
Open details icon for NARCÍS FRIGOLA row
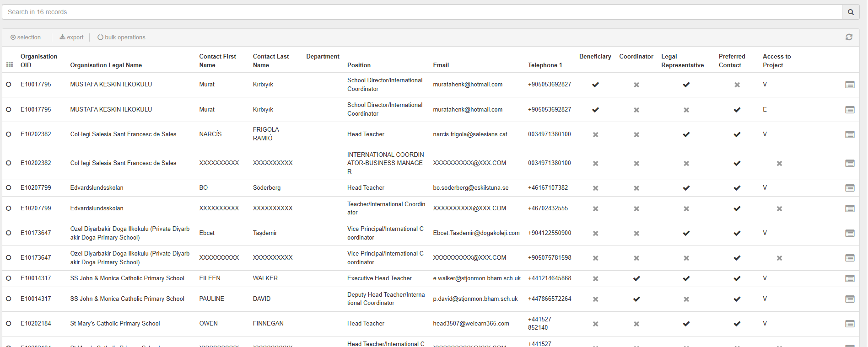click(850, 134)
